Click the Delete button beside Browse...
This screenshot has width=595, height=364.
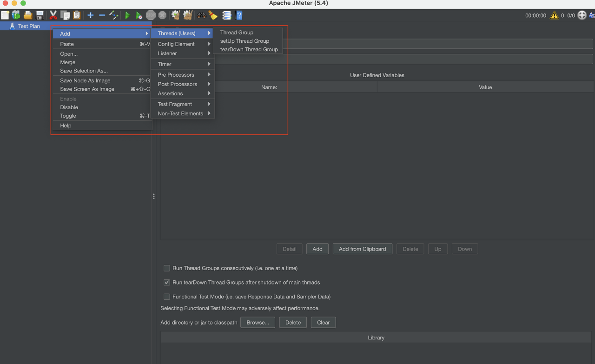293,323
